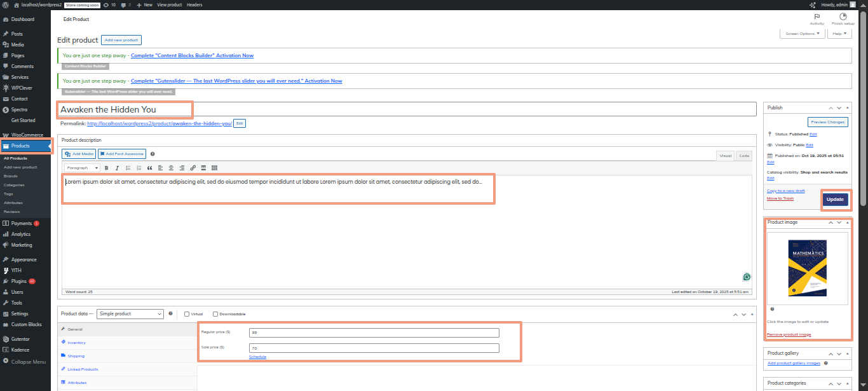Click the Grammarly icon in the editor
The width and height of the screenshot is (868, 391).
pos(747,277)
